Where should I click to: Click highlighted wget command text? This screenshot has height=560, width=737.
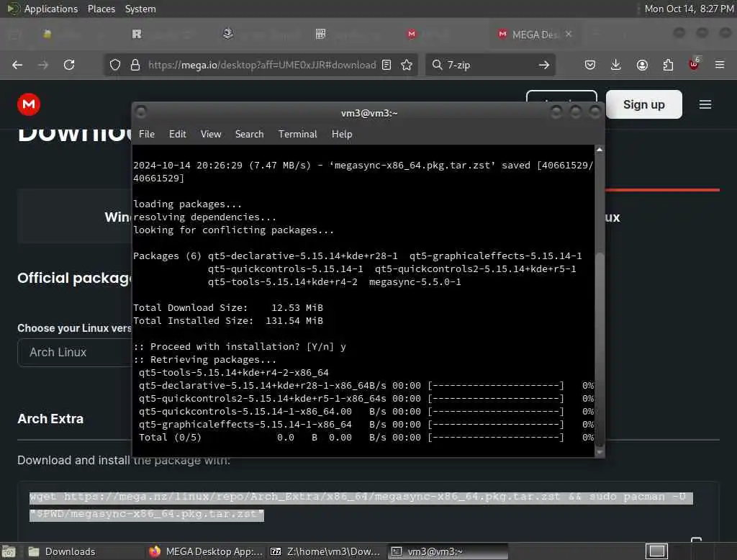pyautogui.click(x=361, y=505)
